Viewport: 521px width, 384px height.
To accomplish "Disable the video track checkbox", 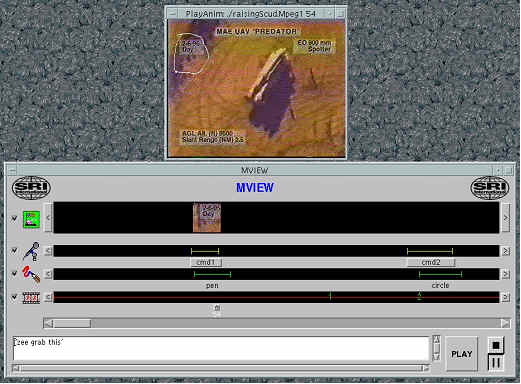I will click(14, 297).
